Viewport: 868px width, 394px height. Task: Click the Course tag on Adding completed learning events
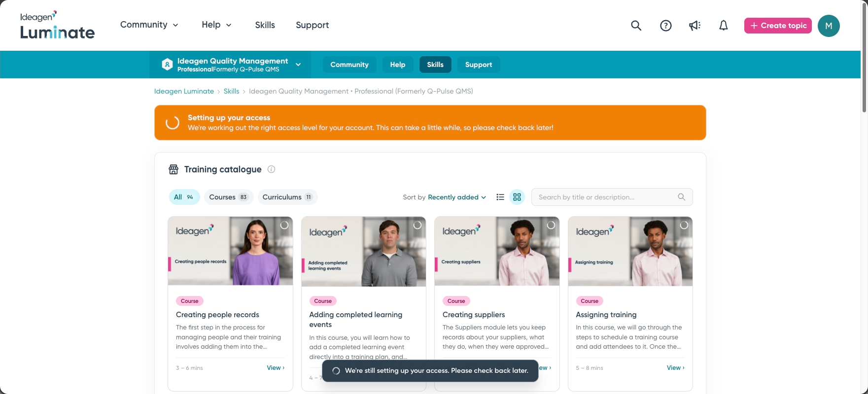pyautogui.click(x=323, y=301)
